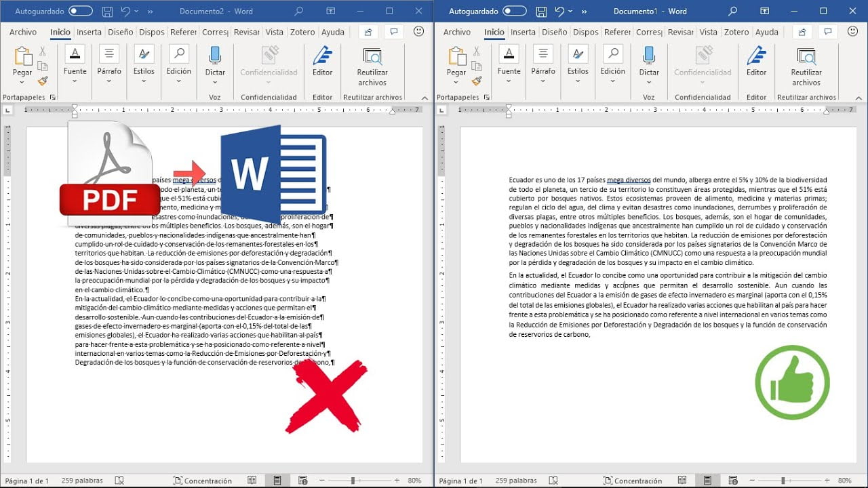
Task: Select Print Layout view in Documento1
Action: tap(707, 481)
